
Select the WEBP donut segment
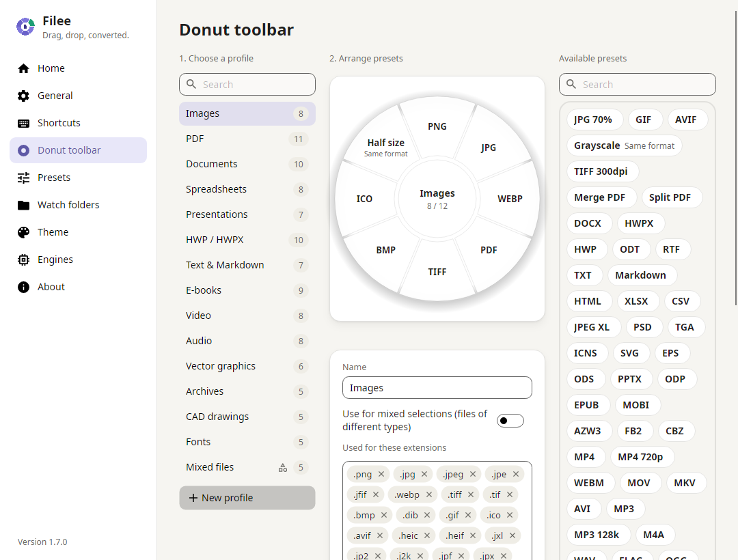click(x=510, y=199)
